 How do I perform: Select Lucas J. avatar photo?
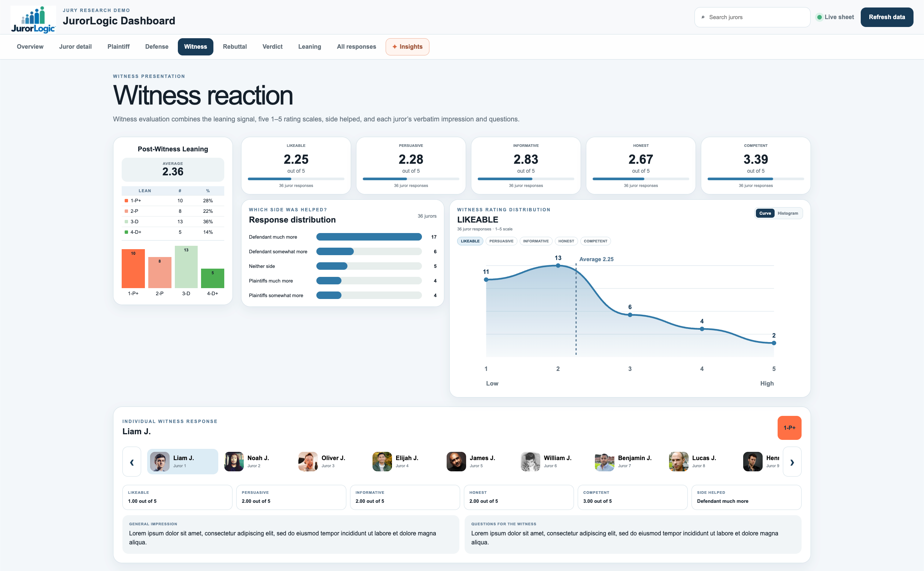pyautogui.click(x=679, y=462)
